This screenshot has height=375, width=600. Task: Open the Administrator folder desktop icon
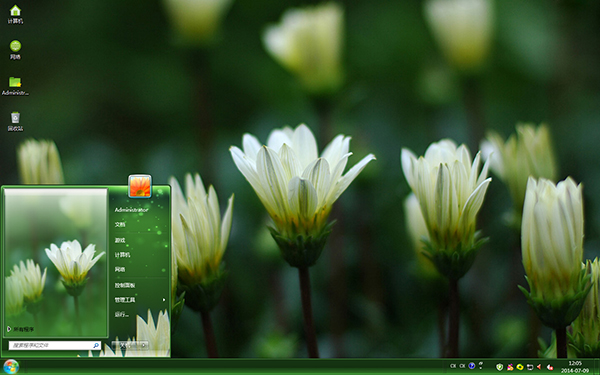[x=15, y=86]
